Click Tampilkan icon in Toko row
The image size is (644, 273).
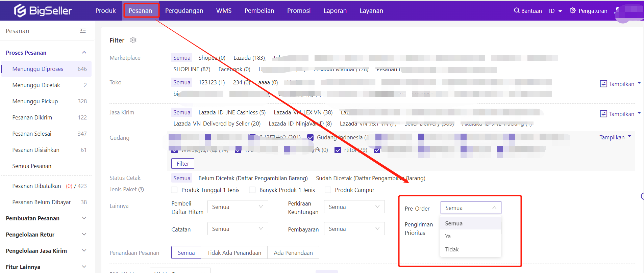click(603, 84)
